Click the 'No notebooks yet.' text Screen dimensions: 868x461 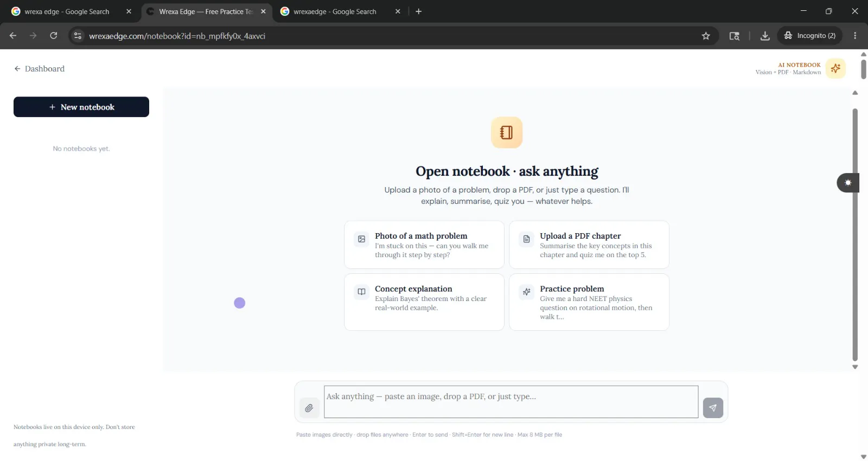coord(81,149)
